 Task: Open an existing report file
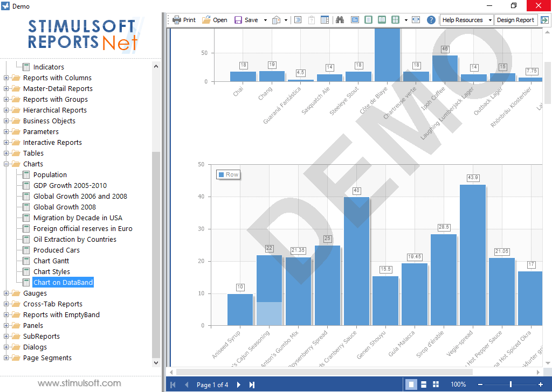tap(215, 19)
